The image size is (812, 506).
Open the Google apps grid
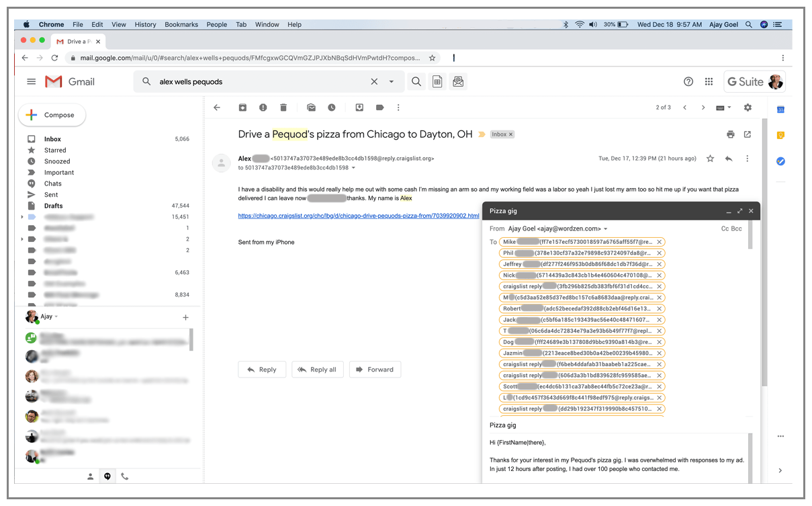(x=709, y=81)
